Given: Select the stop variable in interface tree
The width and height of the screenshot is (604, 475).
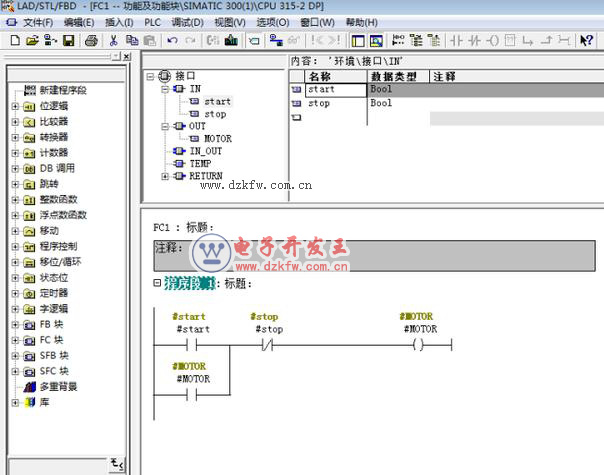Looking at the screenshot, I should pyautogui.click(x=215, y=114).
